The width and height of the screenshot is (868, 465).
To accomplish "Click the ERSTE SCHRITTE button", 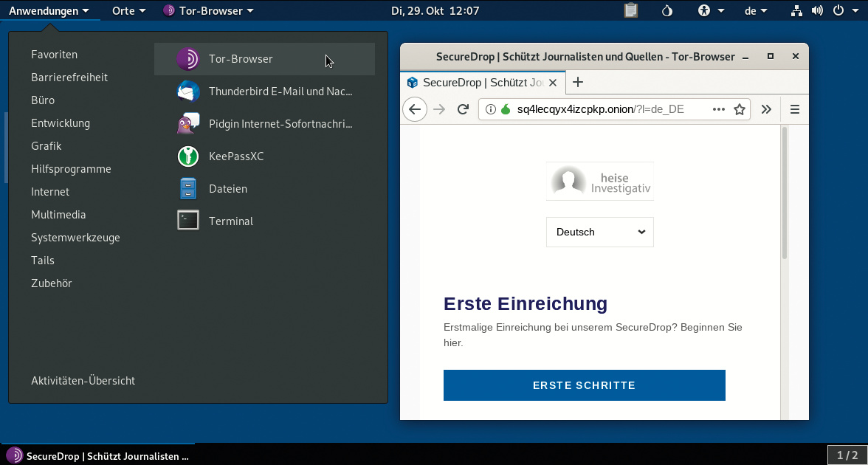I will (584, 385).
